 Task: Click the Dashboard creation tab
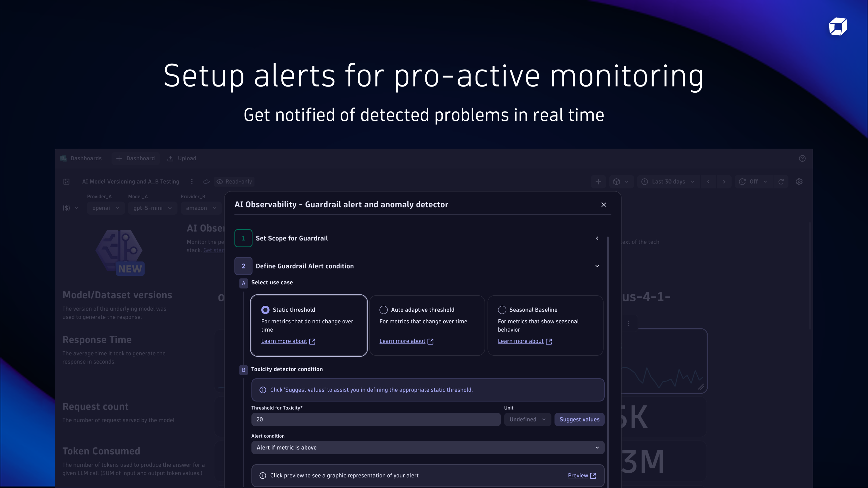pos(136,158)
